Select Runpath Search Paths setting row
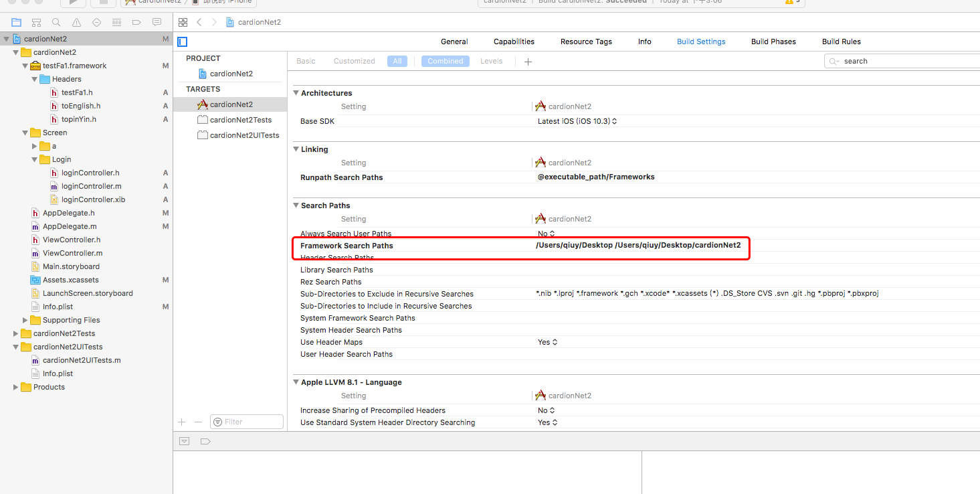980x494 pixels. tap(636, 177)
